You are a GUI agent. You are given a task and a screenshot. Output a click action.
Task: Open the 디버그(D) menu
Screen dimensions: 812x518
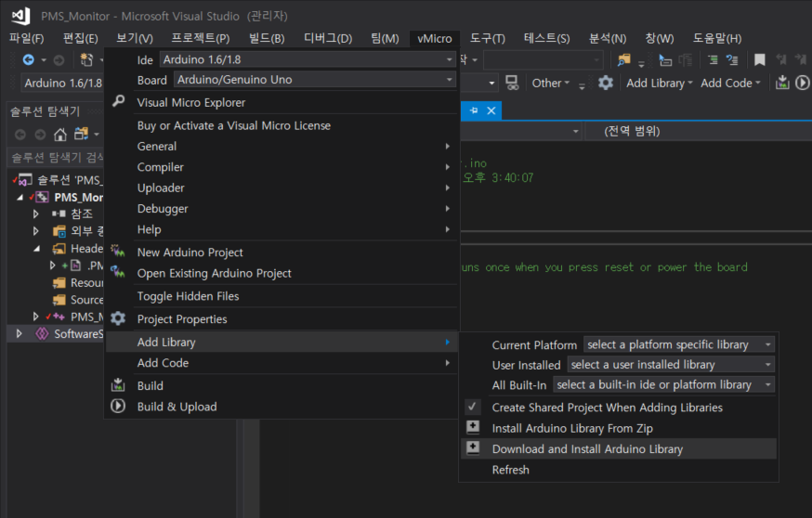tap(328, 38)
